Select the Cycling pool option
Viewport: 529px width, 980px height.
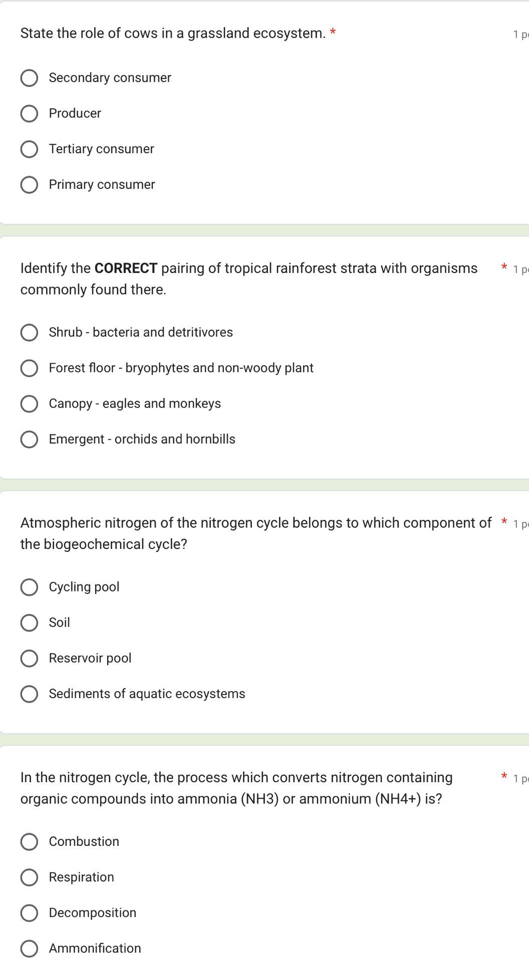coord(29,587)
